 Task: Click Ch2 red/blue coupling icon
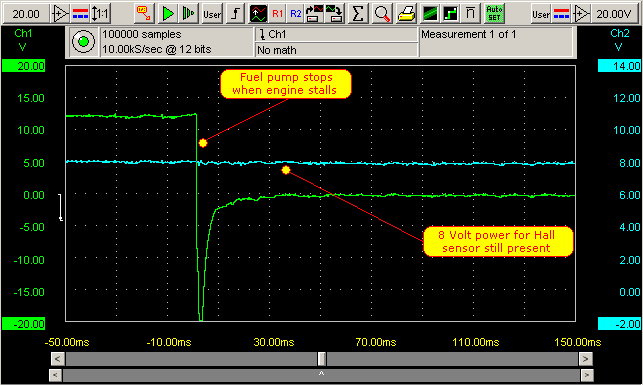tap(561, 14)
